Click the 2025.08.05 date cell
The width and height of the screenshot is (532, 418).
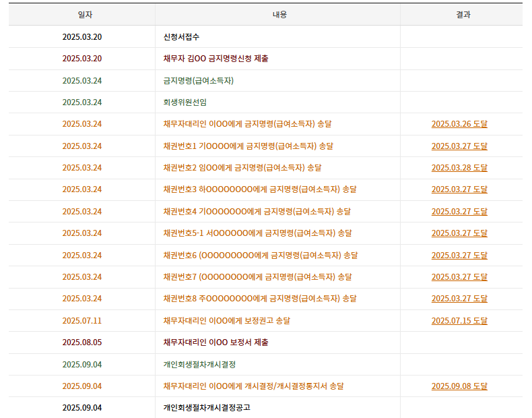[x=82, y=342]
